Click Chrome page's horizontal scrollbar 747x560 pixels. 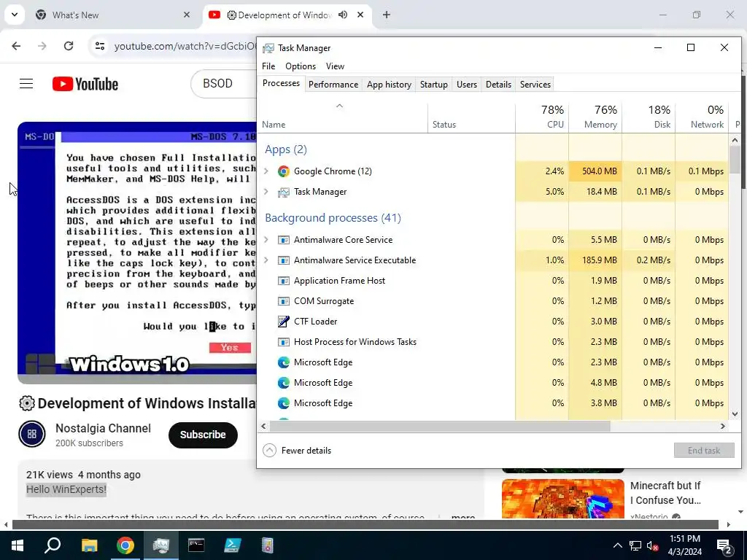(x=365, y=524)
